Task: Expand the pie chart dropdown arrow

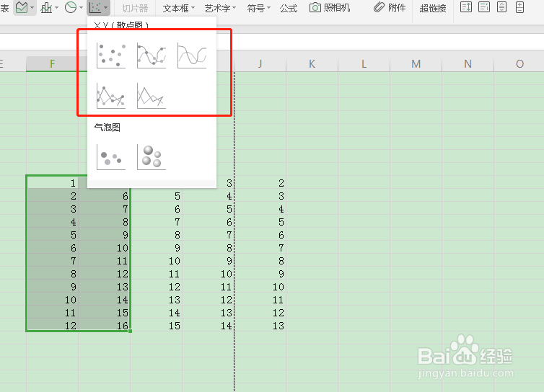Action: tap(81, 7)
